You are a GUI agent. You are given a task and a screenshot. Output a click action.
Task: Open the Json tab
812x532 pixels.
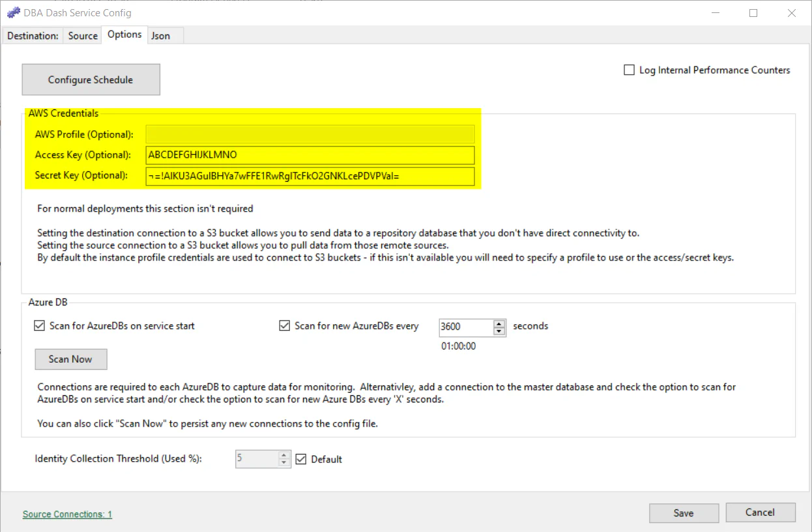160,36
